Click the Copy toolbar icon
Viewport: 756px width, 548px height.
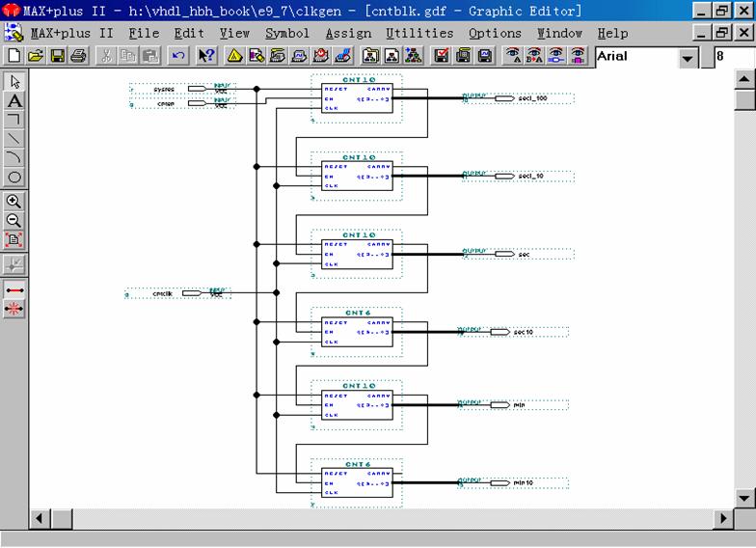click(x=128, y=56)
